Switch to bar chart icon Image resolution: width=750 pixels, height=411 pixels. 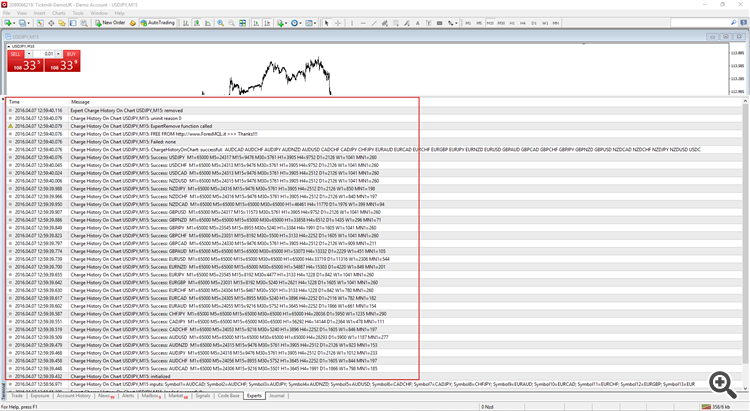click(186, 23)
